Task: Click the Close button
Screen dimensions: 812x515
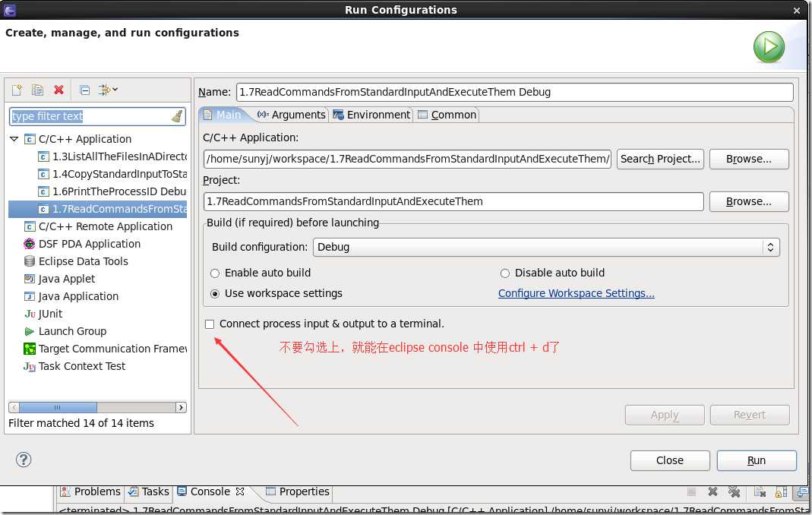Action: click(x=670, y=460)
